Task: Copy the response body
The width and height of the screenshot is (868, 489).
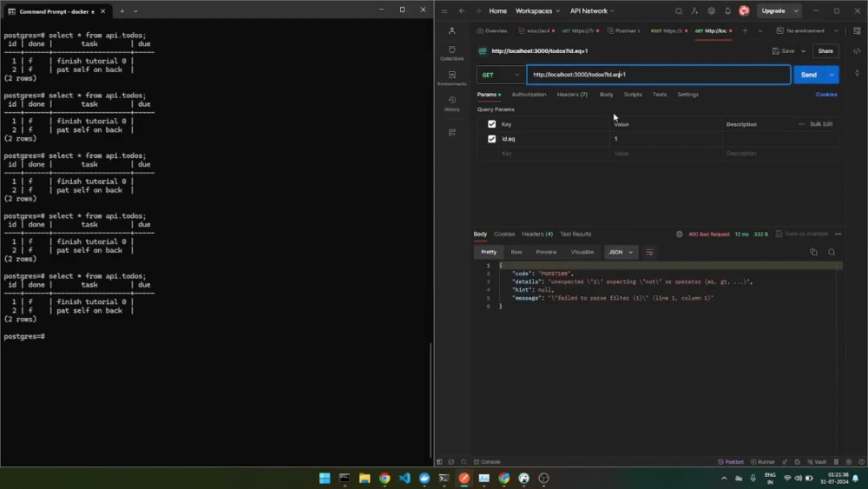Action: pos(813,252)
